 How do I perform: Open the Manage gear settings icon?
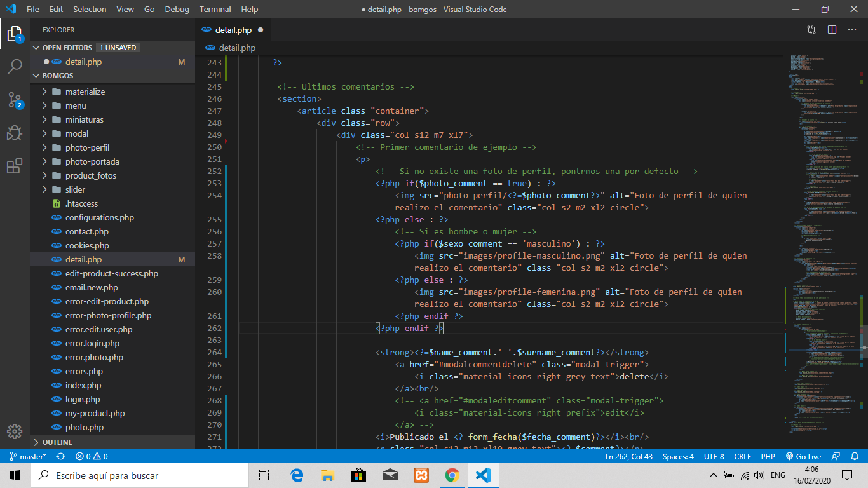click(15, 431)
